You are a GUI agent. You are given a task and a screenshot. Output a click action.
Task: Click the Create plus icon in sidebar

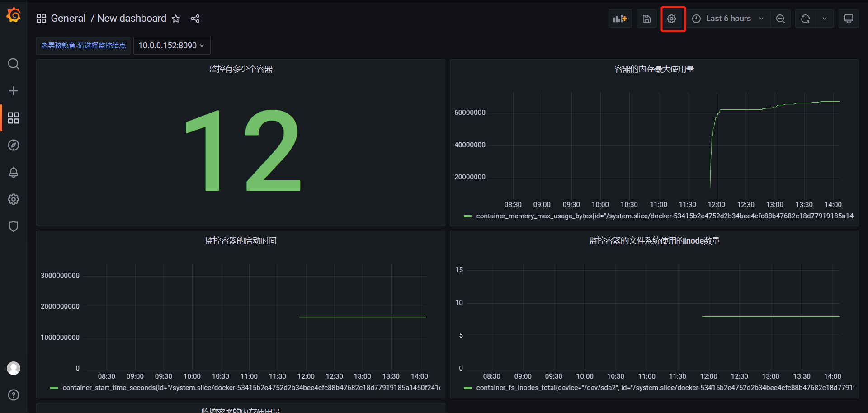[x=14, y=91]
